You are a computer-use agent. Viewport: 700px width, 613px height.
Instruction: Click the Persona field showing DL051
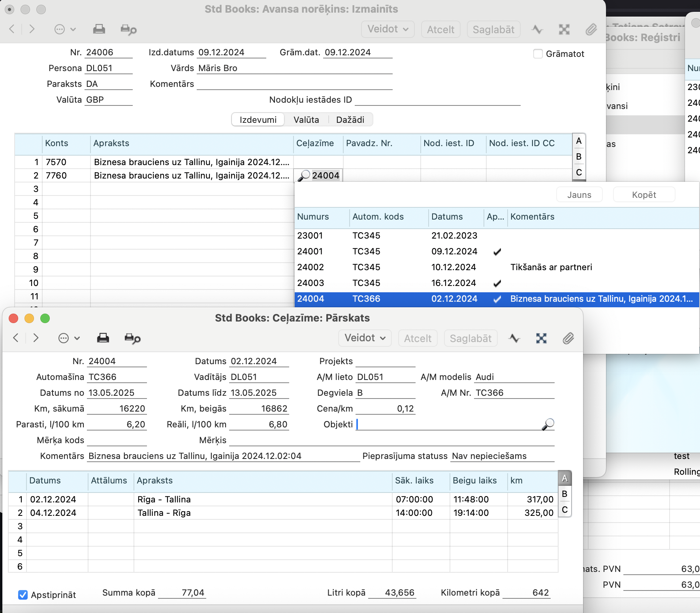point(109,68)
